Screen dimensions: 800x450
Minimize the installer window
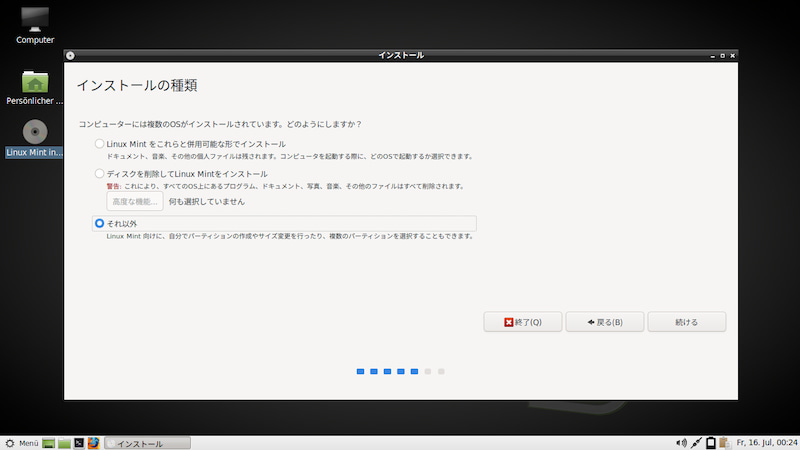pos(713,56)
